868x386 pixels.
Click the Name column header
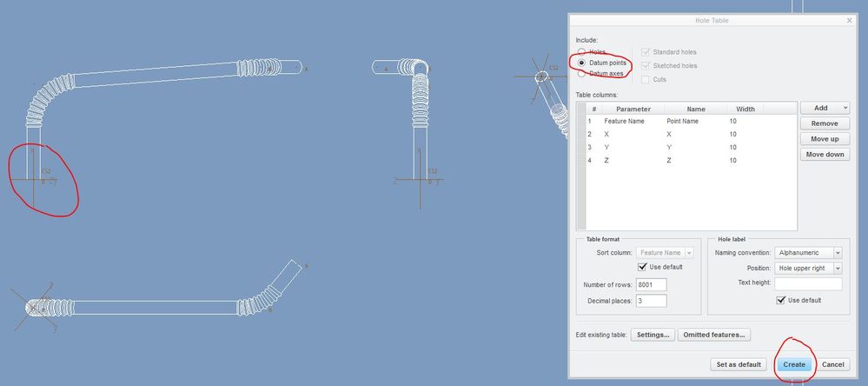[696, 109]
